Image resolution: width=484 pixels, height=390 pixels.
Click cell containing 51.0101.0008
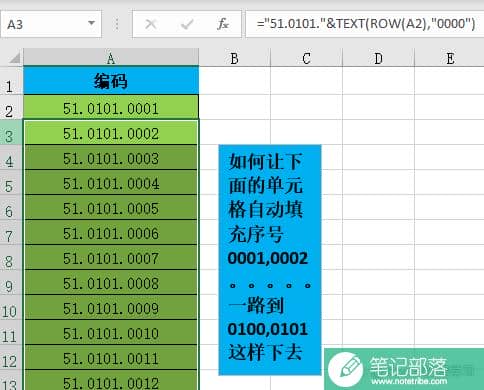point(111,282)
